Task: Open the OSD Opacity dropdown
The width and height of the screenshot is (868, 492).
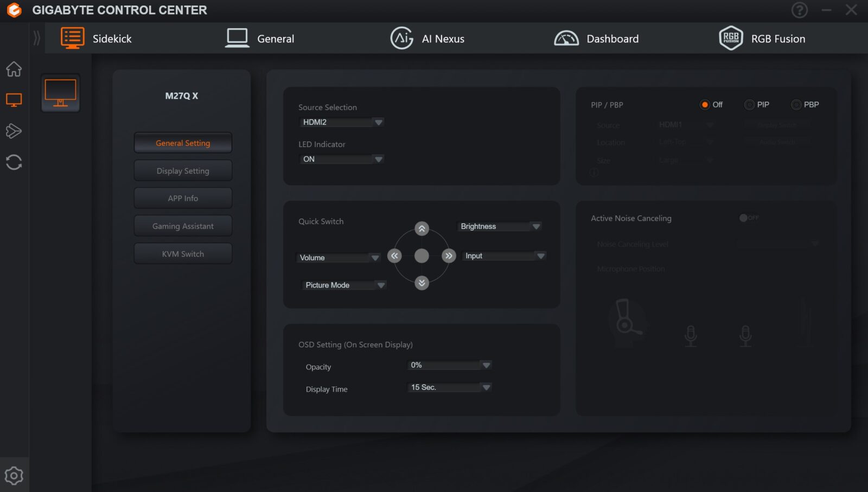Action: tap(449, 365)
